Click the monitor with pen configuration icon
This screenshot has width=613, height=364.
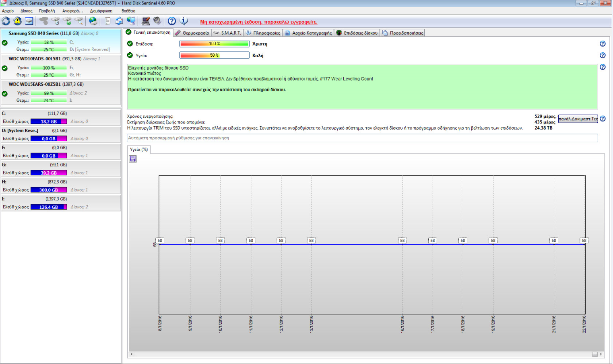[146, 21]
